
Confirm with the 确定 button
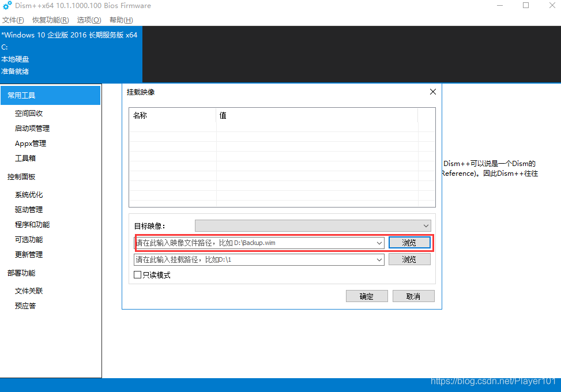coord(366,296)
